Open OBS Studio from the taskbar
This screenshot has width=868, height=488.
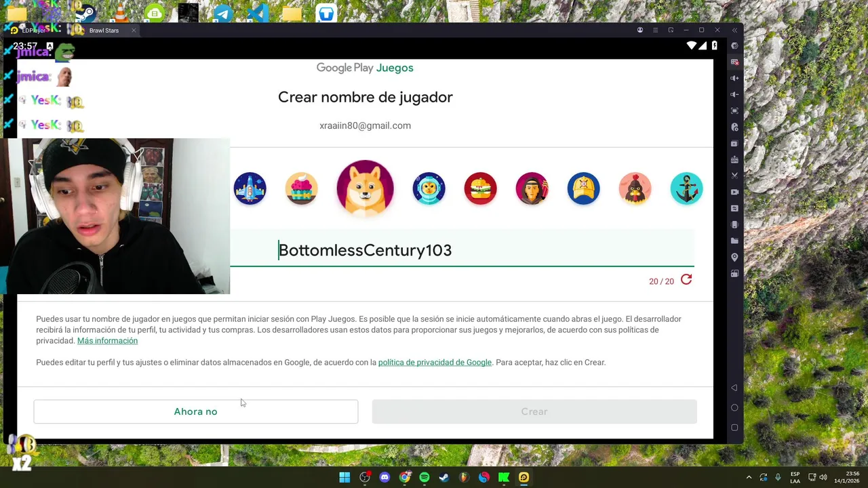coord(365,477)
